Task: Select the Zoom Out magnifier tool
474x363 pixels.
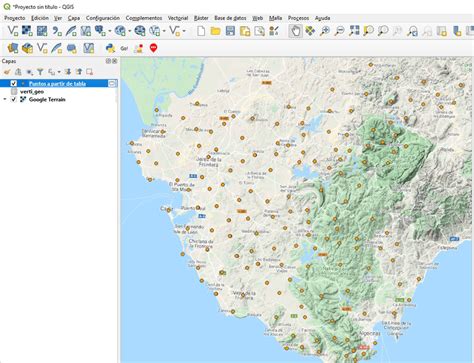Action: [x=339, y=31]
